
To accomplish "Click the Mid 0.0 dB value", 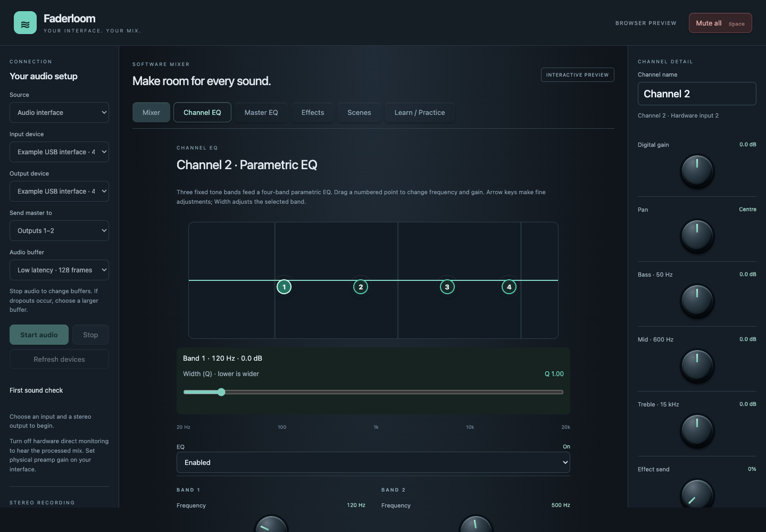I will [x=747, y=339].
